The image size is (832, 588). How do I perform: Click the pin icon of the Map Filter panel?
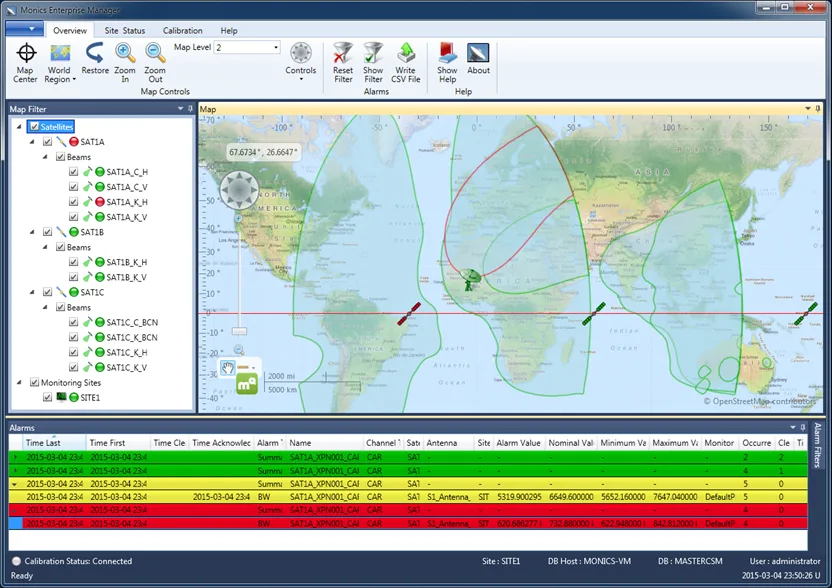[x=190, y=108]
